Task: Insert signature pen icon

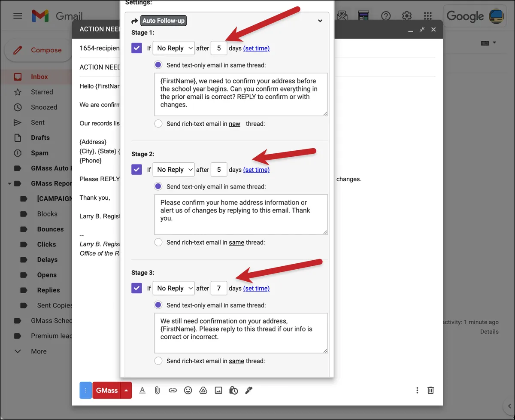Action: (249, 390)
